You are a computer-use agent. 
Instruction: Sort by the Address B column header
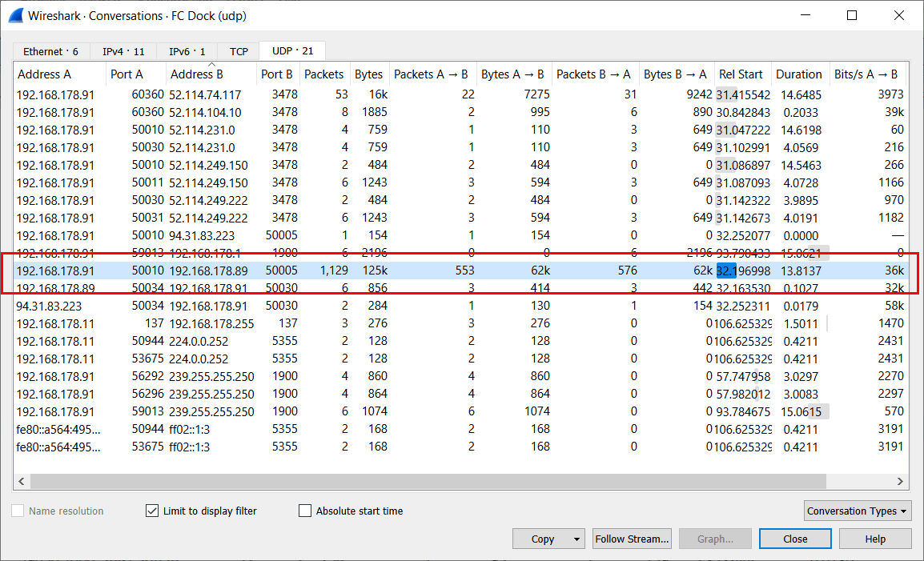click(211, 74)
